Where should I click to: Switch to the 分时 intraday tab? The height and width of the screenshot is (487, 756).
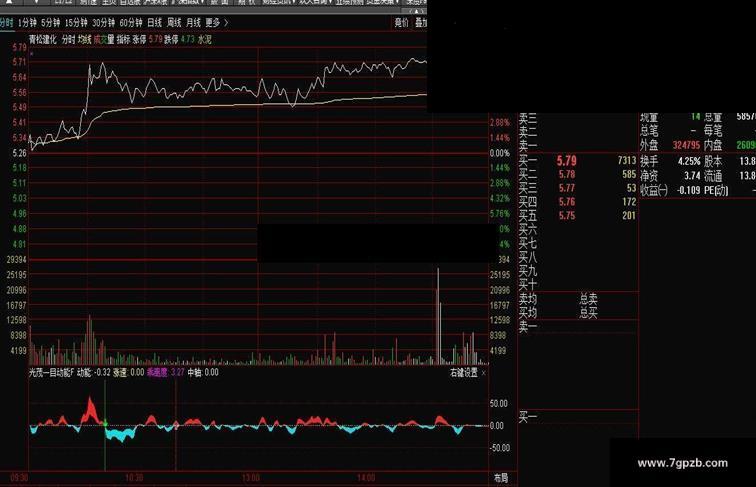tap(6, 23)
